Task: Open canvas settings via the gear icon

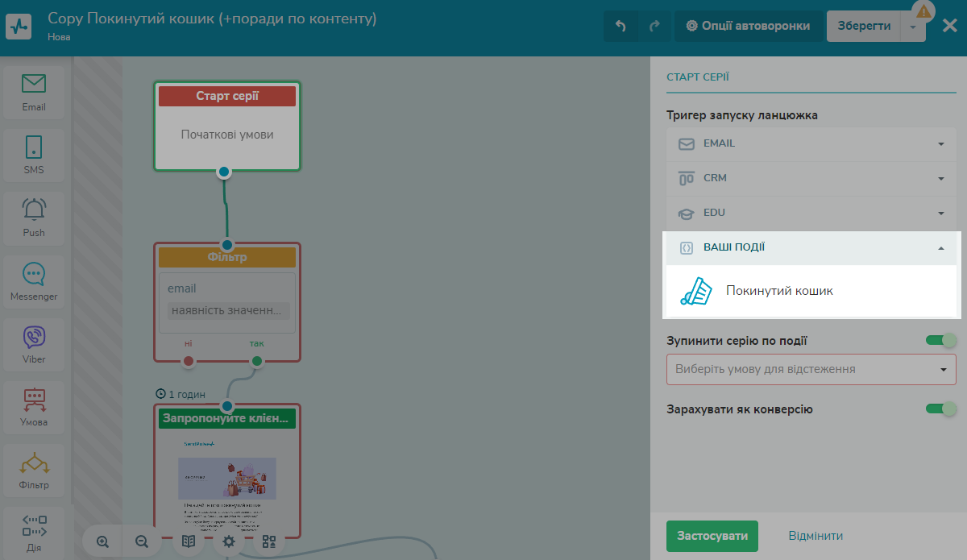Action: [228, 541]
